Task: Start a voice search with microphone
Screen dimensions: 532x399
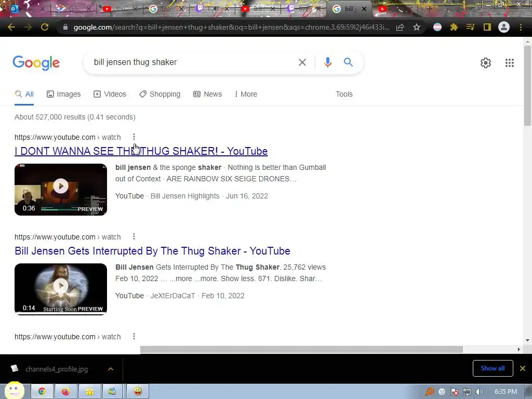Action: [327, 62]
